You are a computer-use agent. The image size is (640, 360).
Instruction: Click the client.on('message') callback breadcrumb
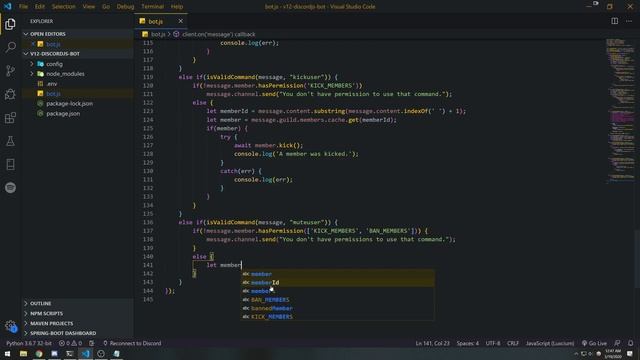pos(218,34)
